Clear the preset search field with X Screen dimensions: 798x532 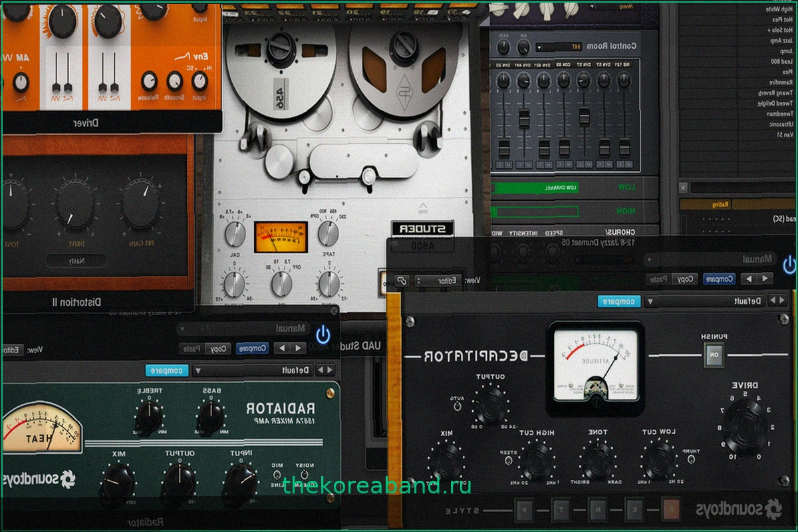pos(683,188)
